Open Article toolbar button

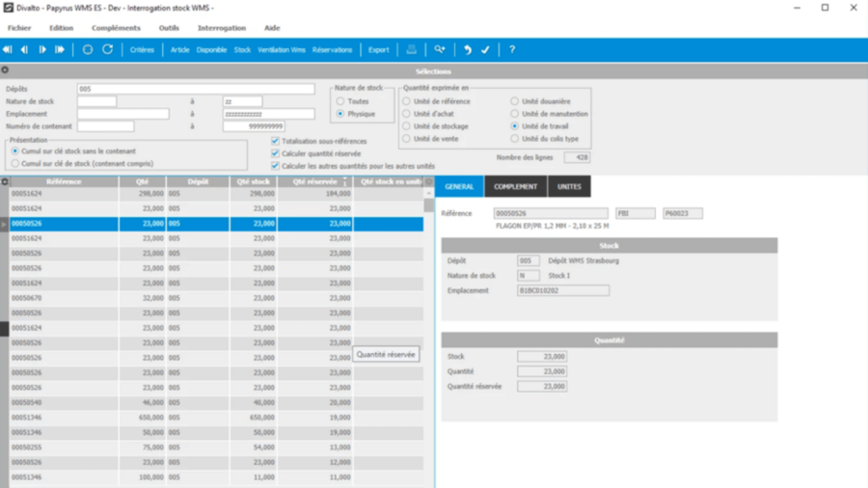coord(180,50)
